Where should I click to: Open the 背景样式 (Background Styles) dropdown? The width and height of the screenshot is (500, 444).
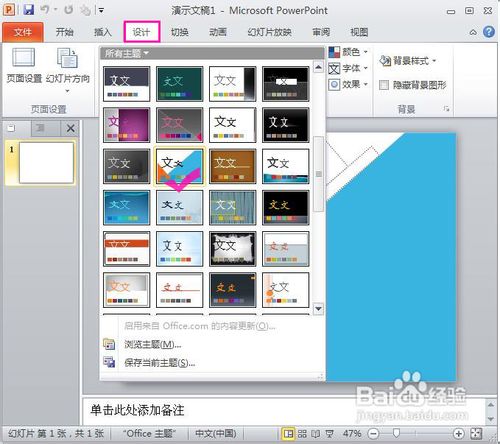408,61
